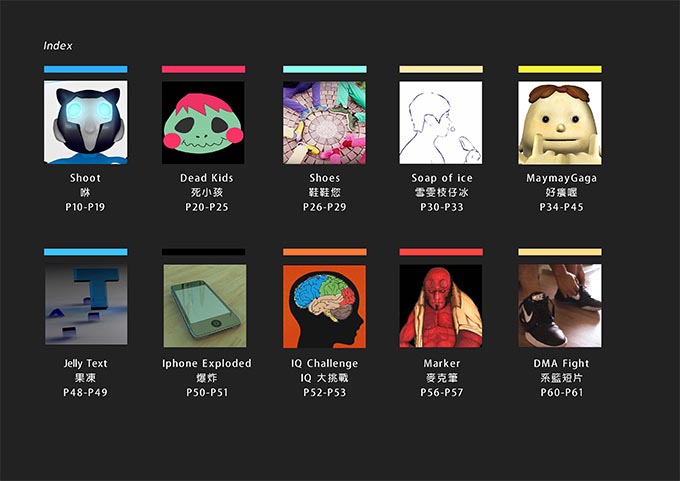
Task: Click the IQ Challenge brain thumbnail
Action: point(324,306)
